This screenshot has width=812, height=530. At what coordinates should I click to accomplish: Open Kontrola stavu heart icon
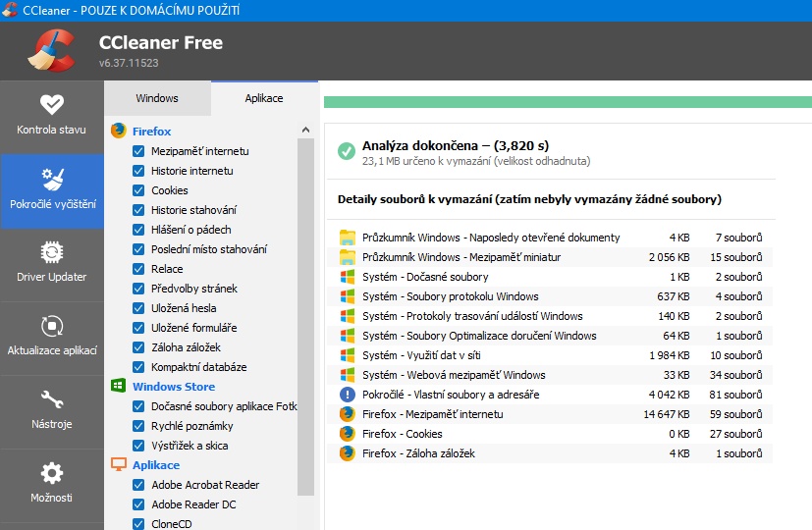(52, 105)
